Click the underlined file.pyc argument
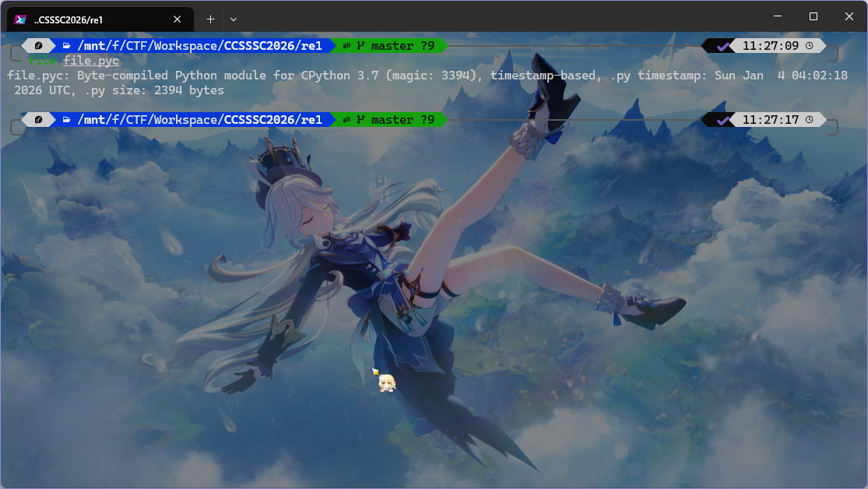 91,61
